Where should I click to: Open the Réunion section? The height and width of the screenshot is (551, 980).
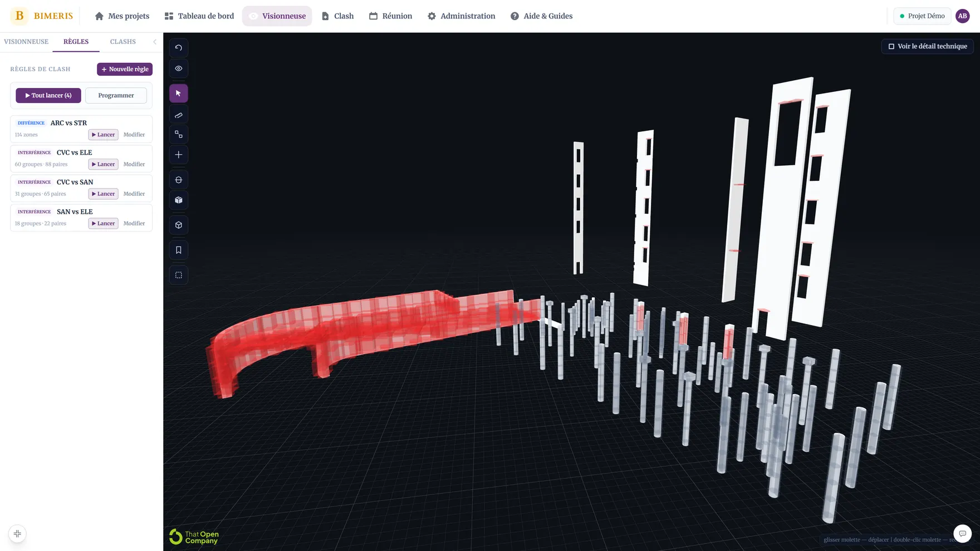click(x=390, y=16)
